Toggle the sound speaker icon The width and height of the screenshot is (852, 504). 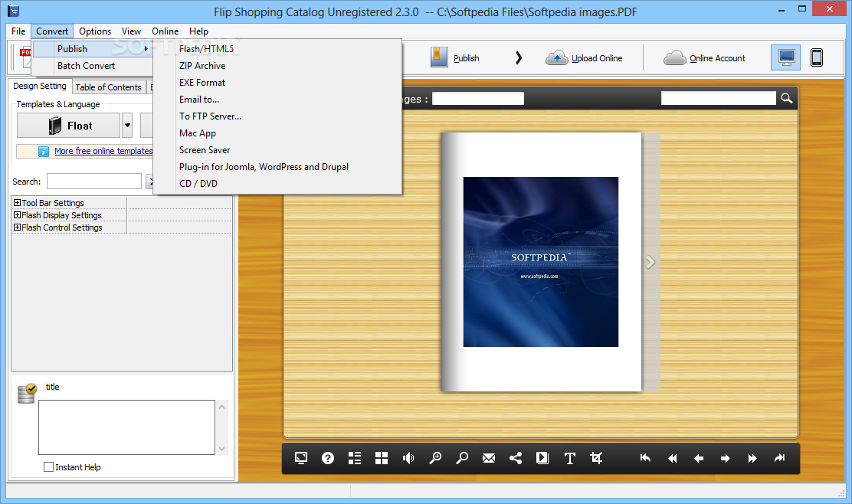pyautogui.click(x=408, y=458)
